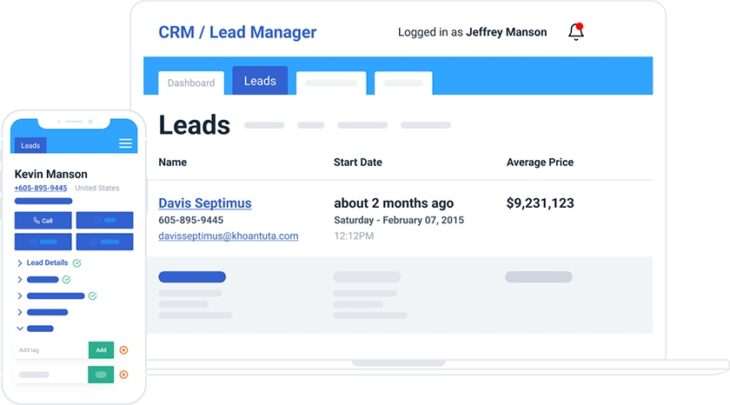The image size is (730, 405).
Task: Tap the Call button with phone icon
Action: 42,220
